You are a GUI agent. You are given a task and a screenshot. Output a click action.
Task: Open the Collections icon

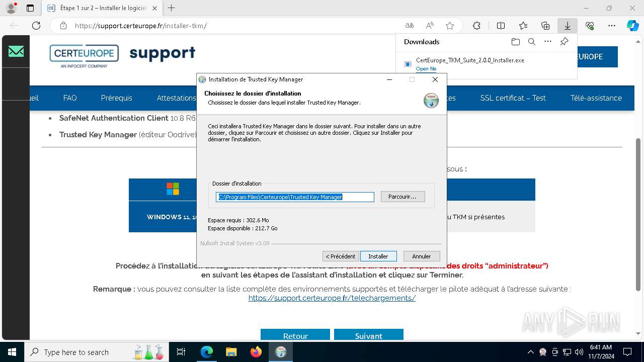coord(545,26)
